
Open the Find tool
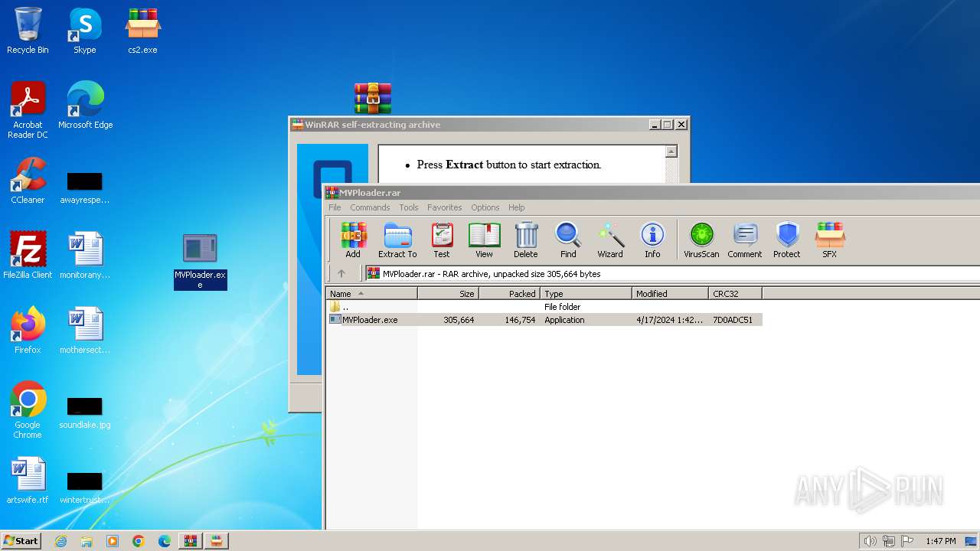568,240
